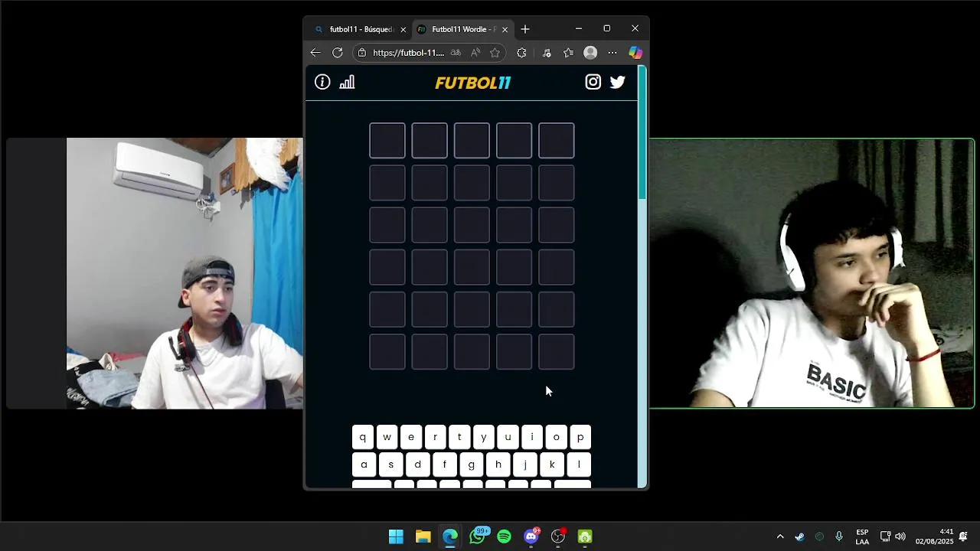Tap the I key
The width and height of the screenshot is (980, 551).
[532, 437]
